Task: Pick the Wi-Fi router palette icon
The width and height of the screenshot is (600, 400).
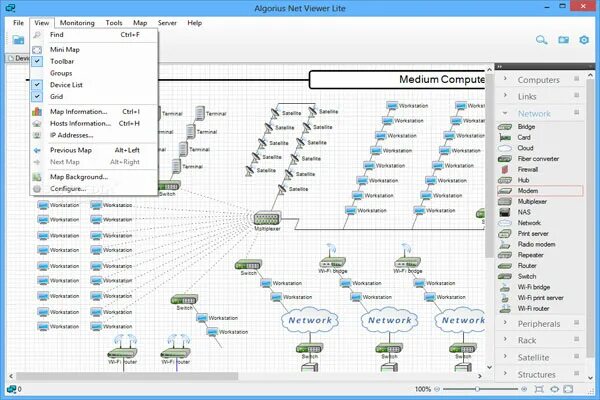Action: pyautogui.click(x=505, y=308)
